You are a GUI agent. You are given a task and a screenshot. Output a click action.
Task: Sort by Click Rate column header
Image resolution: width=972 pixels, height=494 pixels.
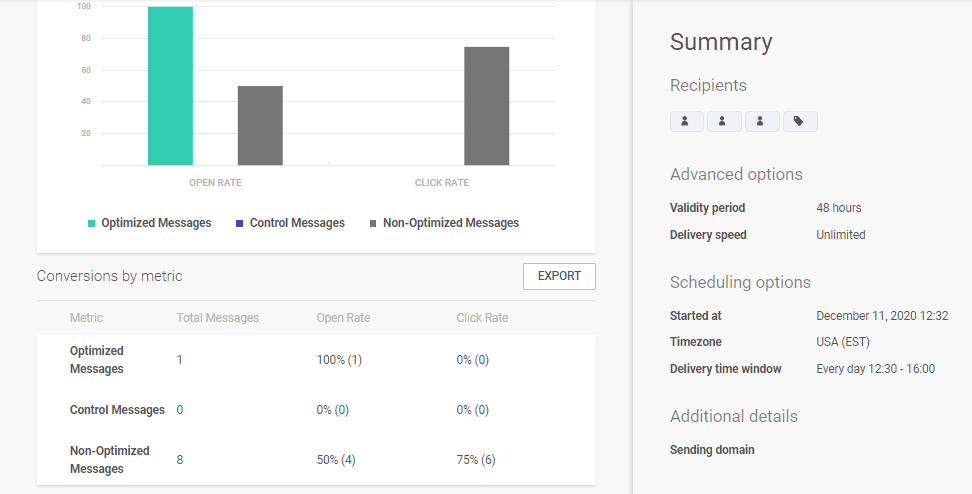tap(482, 318)
